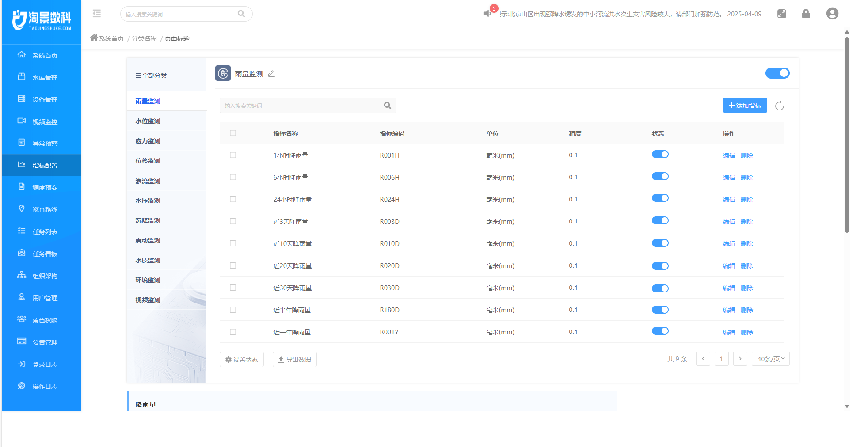Select 指标配置 in the sidebar

tap(42, 165)
